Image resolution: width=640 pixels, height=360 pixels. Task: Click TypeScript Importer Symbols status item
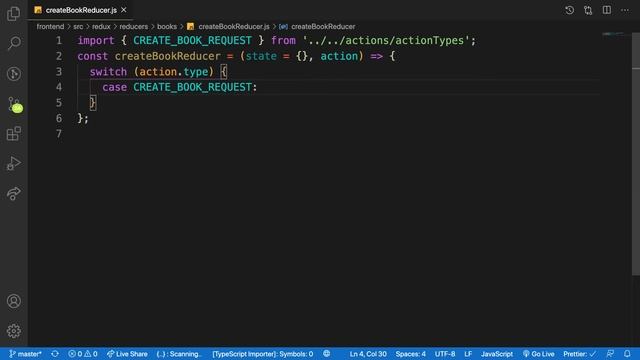point(262,354)
